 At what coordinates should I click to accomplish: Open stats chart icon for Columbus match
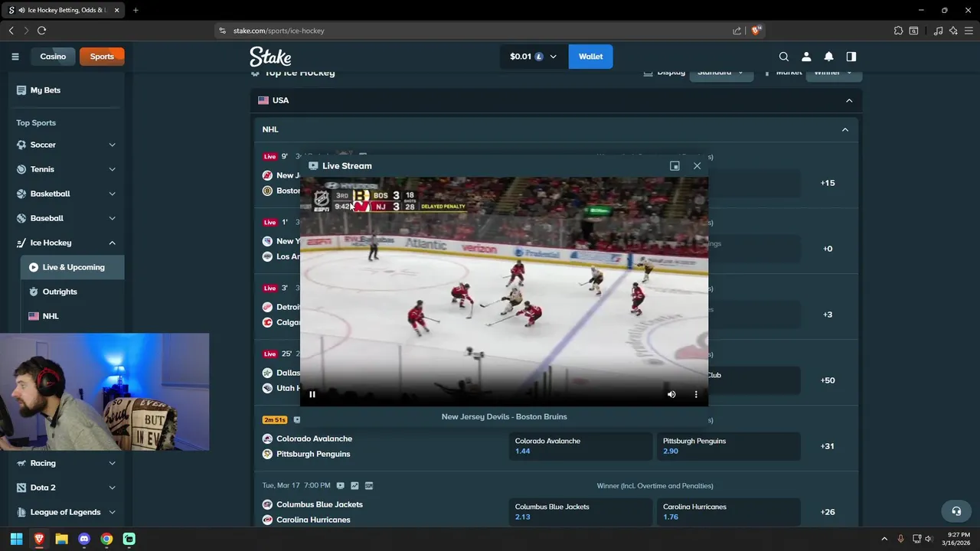354,485
